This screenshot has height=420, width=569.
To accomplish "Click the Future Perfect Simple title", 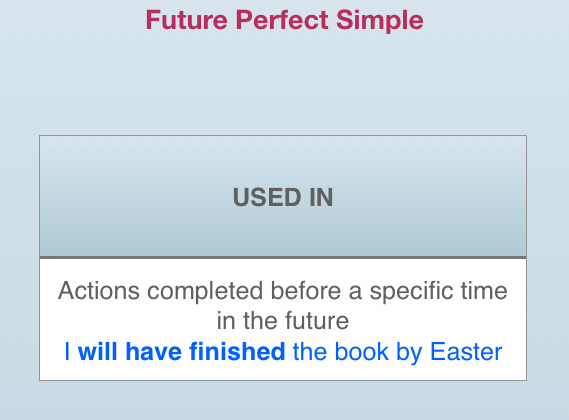I will tap(284, 20).
